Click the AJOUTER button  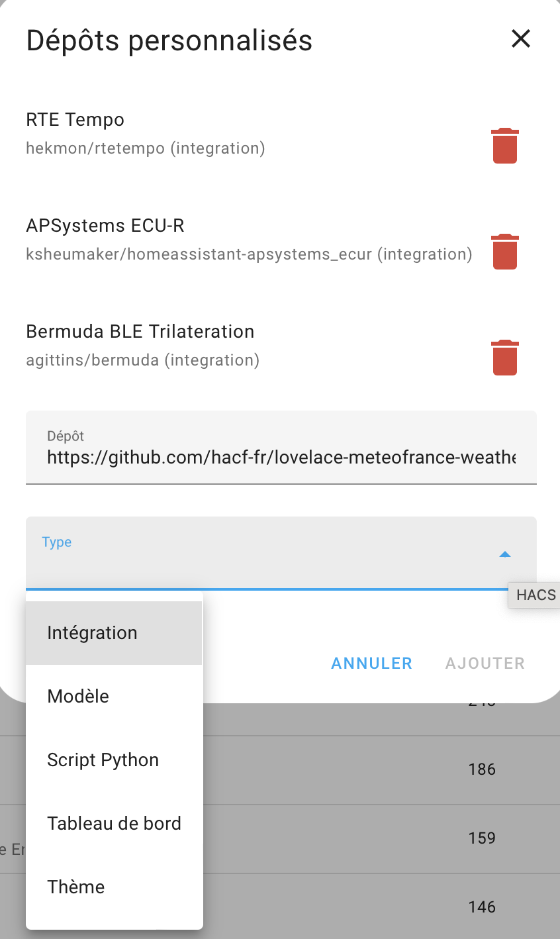(485, 664)
